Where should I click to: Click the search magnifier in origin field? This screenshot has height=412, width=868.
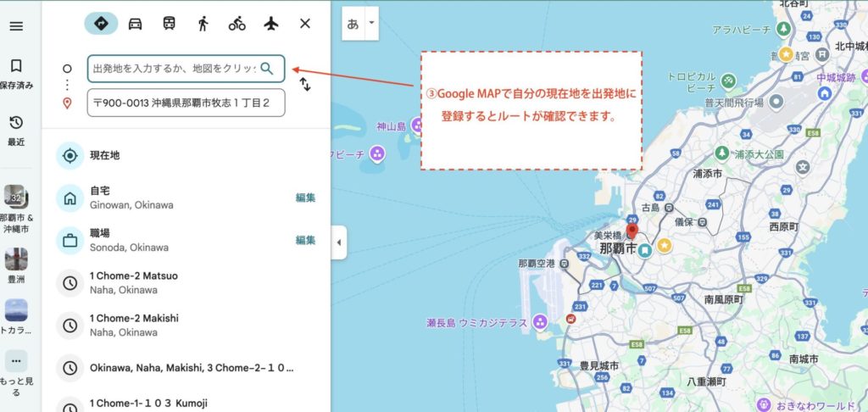point(267,69)
